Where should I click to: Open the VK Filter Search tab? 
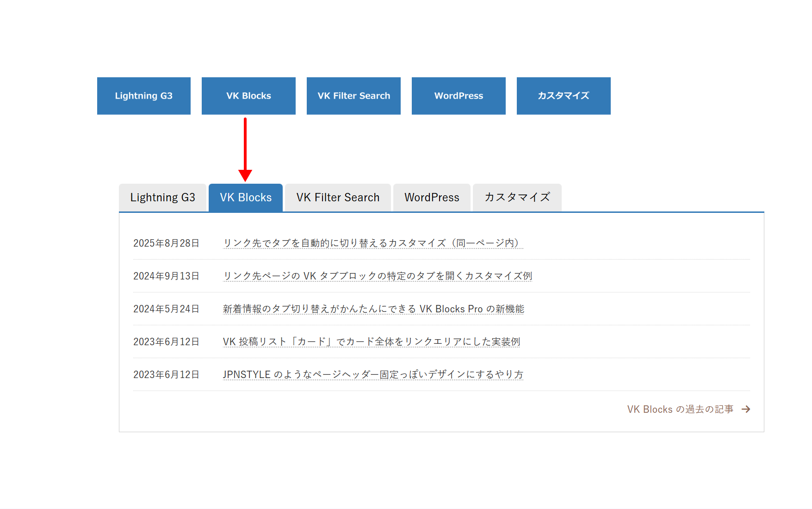[x=337, y=197]
